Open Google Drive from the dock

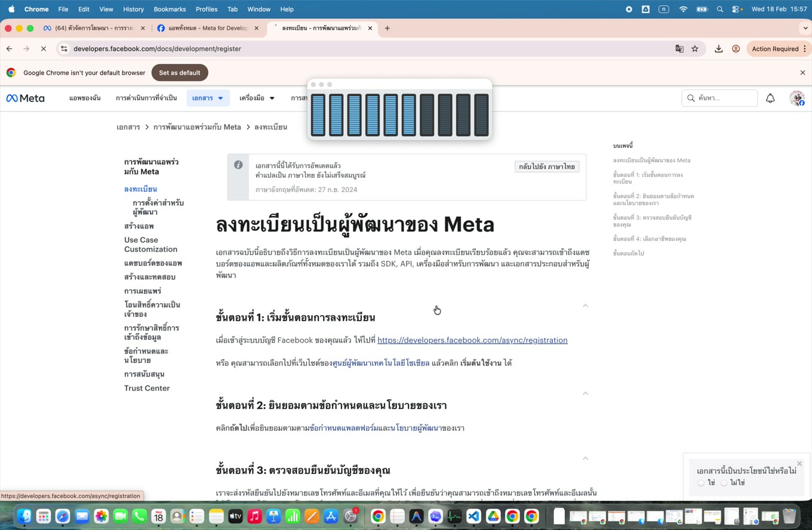coord(493,516)
